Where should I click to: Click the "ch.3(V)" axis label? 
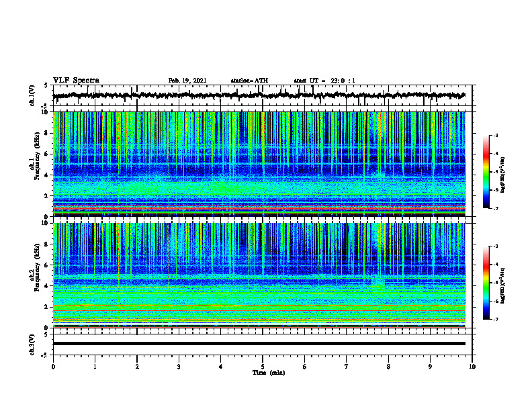pyautogui.click(x=32, y=345)
